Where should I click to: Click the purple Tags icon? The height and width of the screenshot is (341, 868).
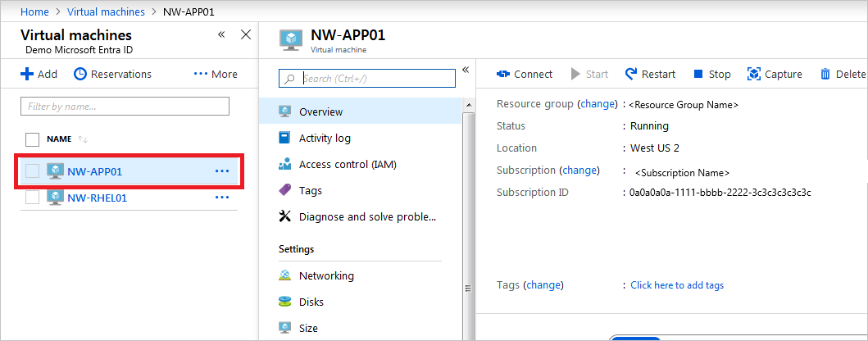click(x=285, y=190)
